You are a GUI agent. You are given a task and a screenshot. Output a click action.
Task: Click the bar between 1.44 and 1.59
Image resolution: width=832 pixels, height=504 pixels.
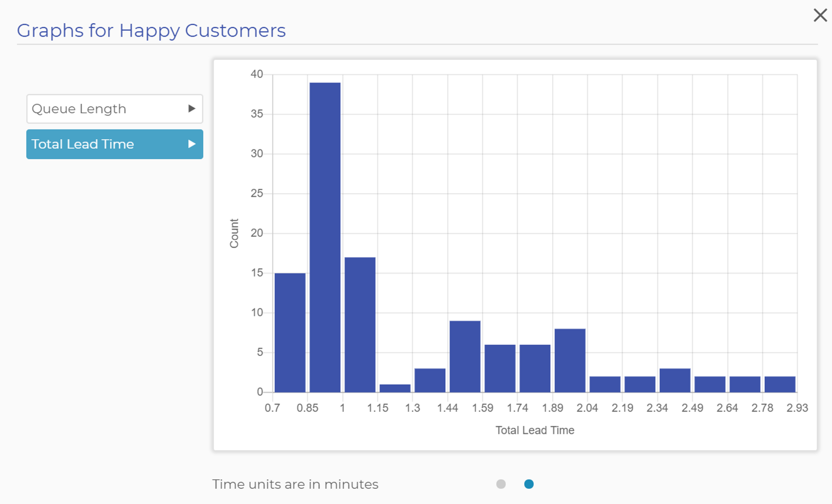click(x=465, y=356)
